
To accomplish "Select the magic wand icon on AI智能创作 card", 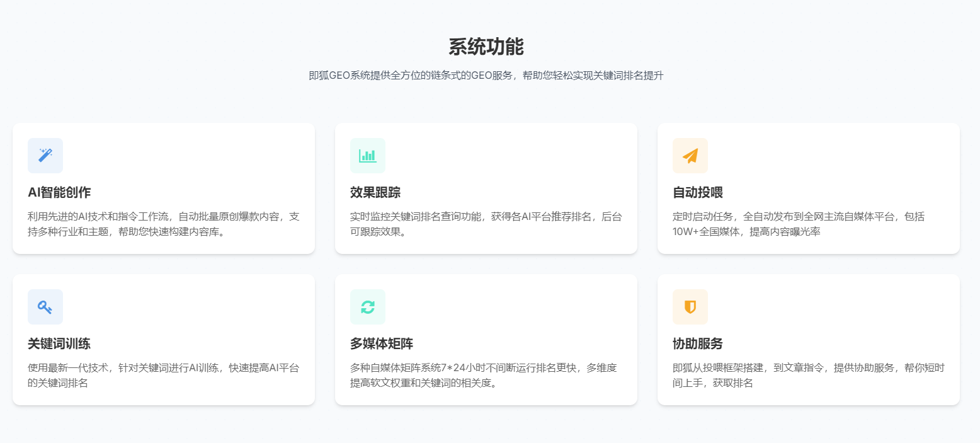I will click(x=45, y=155).
